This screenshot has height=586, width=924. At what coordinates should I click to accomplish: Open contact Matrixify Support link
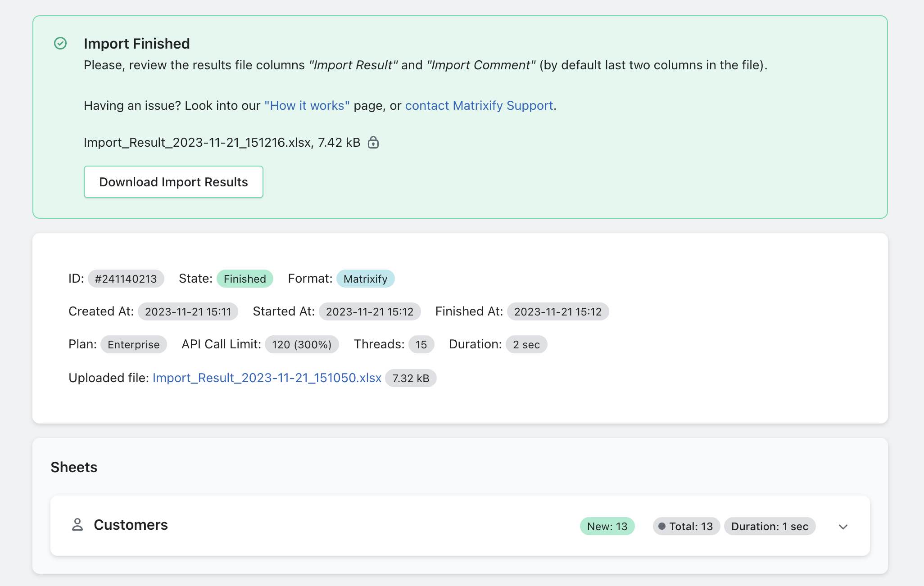479,105
